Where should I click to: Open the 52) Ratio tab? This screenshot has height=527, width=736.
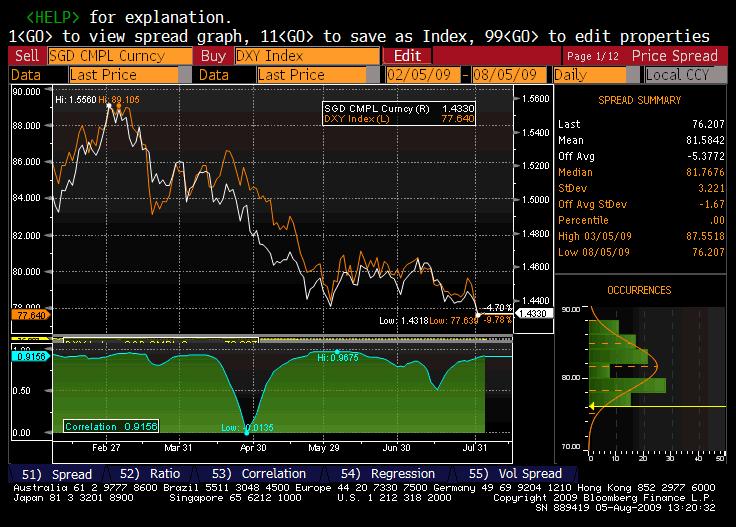[150, 474]
